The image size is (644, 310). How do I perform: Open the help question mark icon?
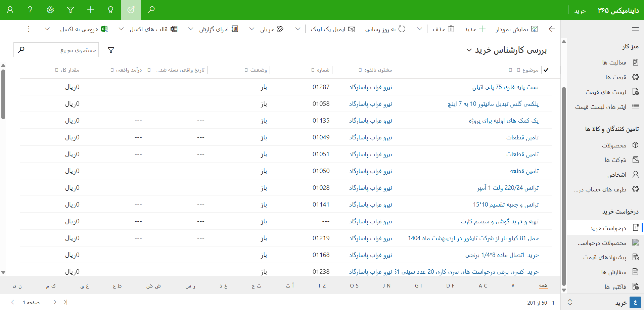30,10
